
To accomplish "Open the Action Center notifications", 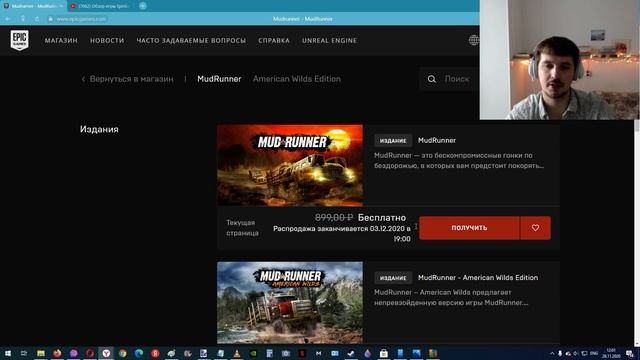I will (630, 353).
